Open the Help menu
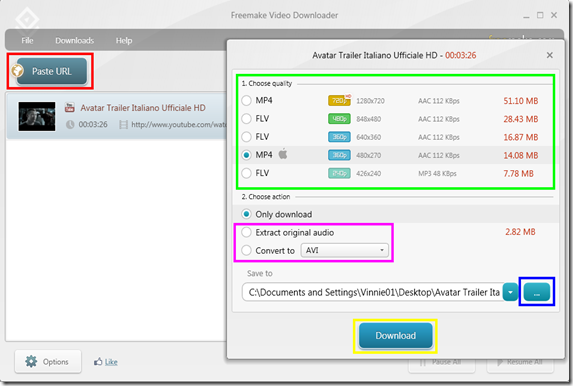This screenshot has height=386, width=573. click(124, 41)
